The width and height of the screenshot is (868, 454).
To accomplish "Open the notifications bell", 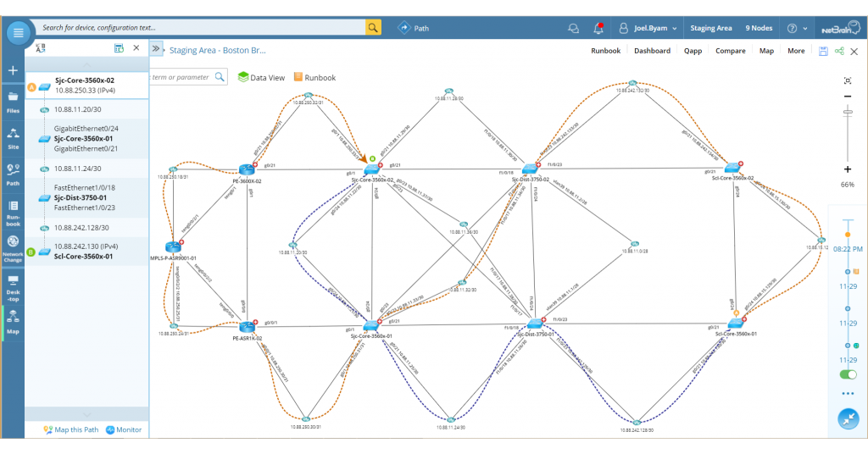I will pos(598,28).
